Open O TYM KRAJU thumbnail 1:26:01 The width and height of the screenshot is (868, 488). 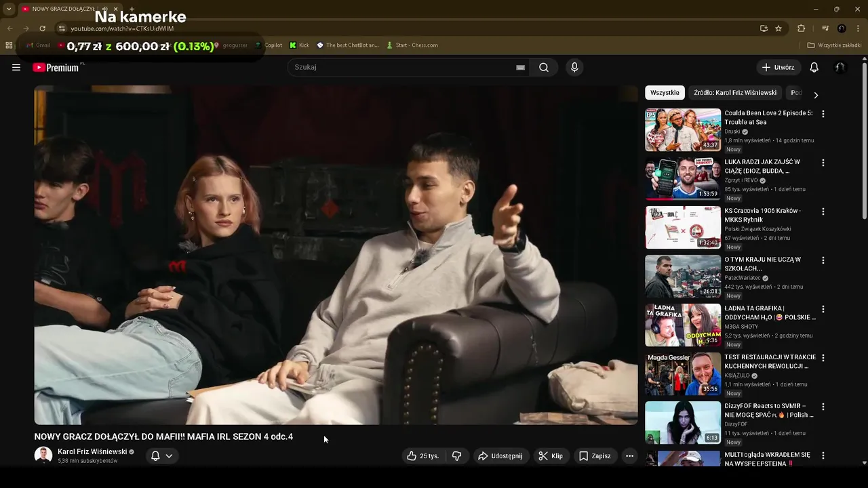tap(683, 276)
